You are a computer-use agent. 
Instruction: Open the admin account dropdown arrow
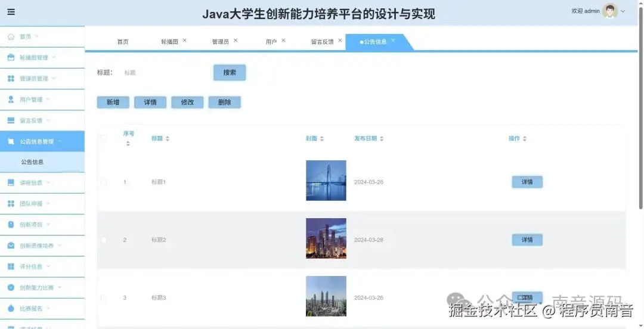coord(623,11)
